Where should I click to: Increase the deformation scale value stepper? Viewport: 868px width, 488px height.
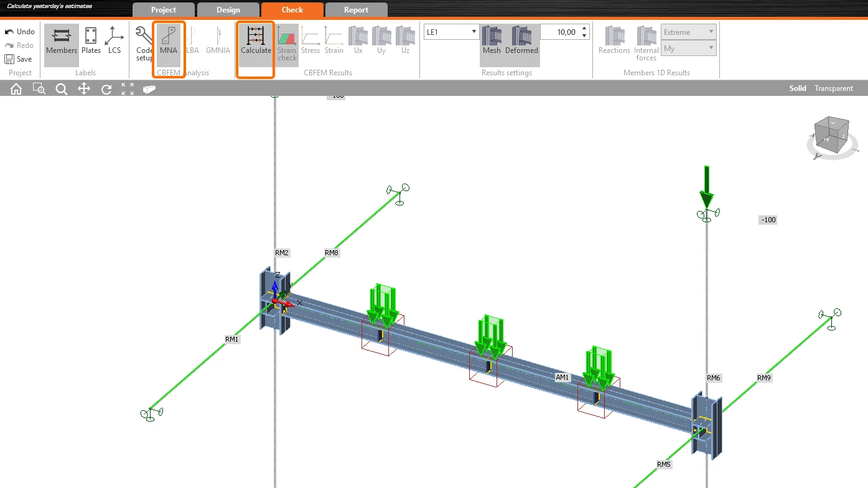click(x=584, y=29)
